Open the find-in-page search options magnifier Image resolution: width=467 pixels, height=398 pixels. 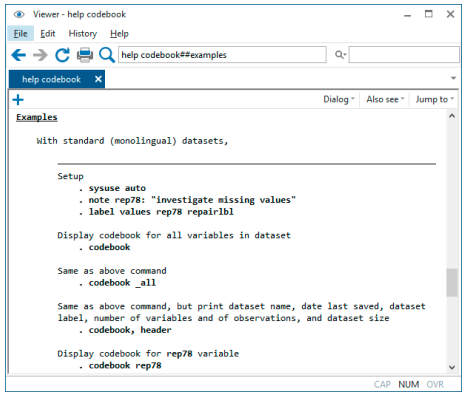(x=340, y=55)
